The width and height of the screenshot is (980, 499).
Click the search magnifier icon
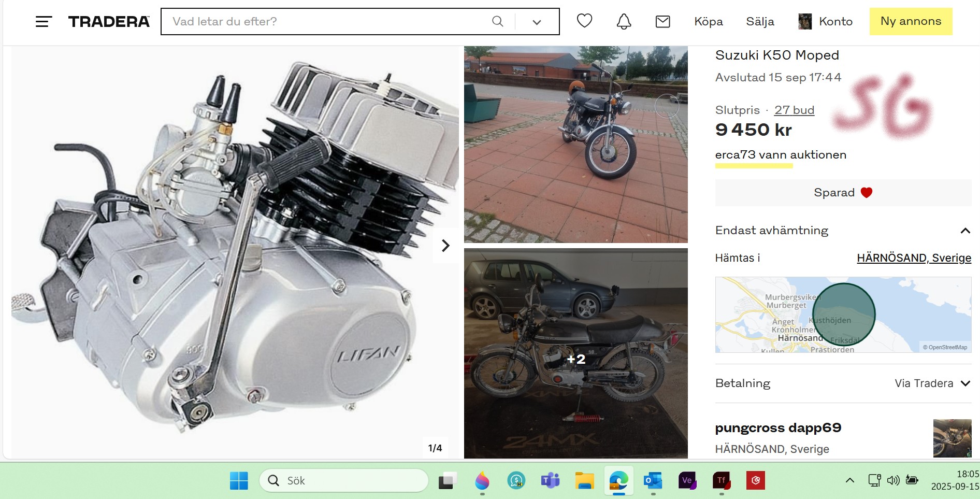tap(497, 21)
